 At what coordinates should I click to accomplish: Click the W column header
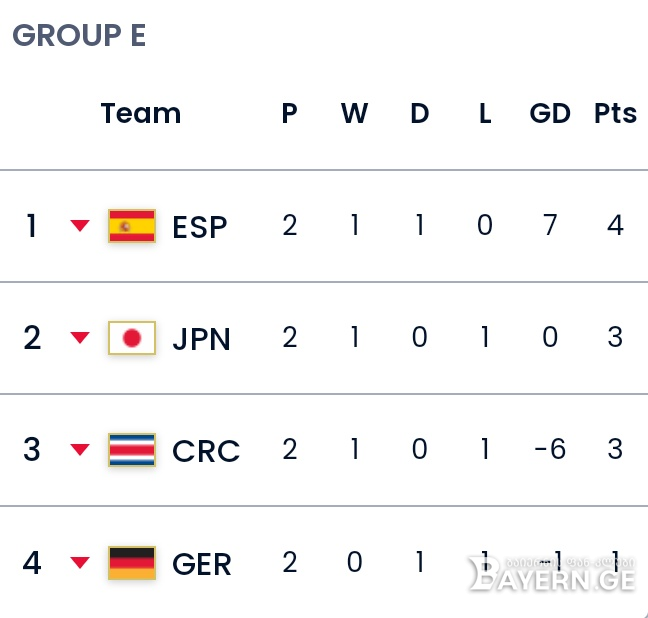tap(355, 113)
